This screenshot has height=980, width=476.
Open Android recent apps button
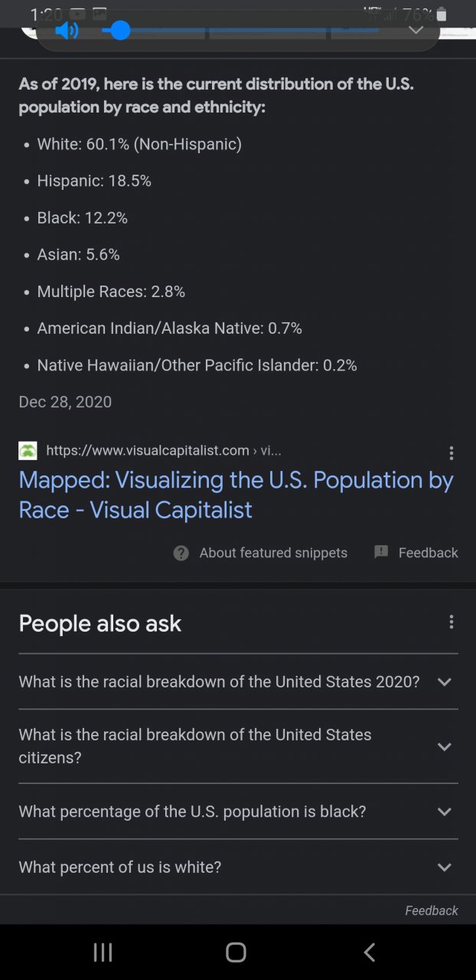[103, 952]
